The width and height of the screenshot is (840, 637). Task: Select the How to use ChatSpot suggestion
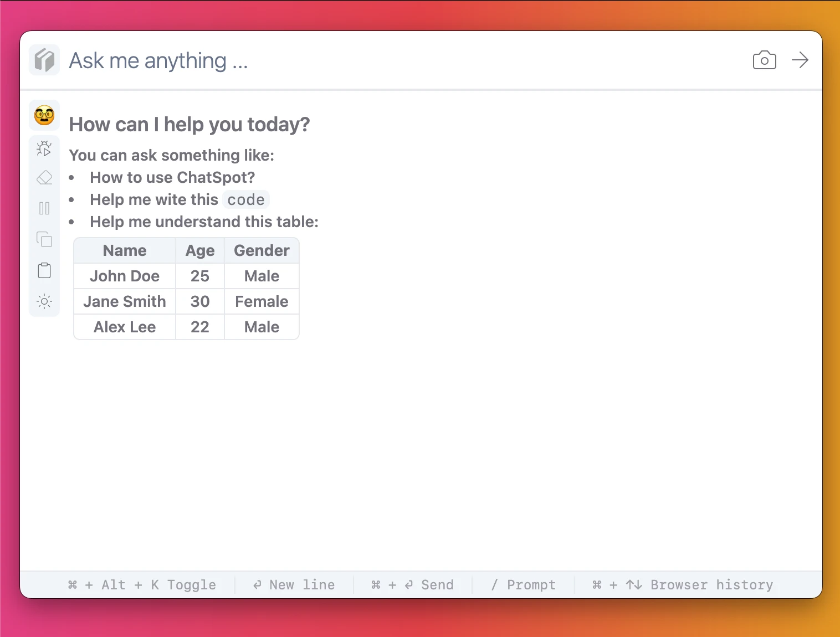[172, 177]
